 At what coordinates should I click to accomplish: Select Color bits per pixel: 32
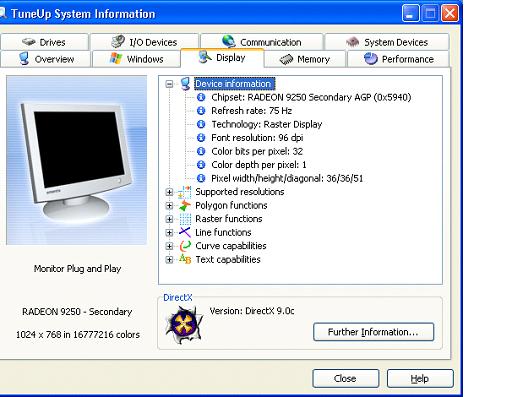click(x=257, y=151)
